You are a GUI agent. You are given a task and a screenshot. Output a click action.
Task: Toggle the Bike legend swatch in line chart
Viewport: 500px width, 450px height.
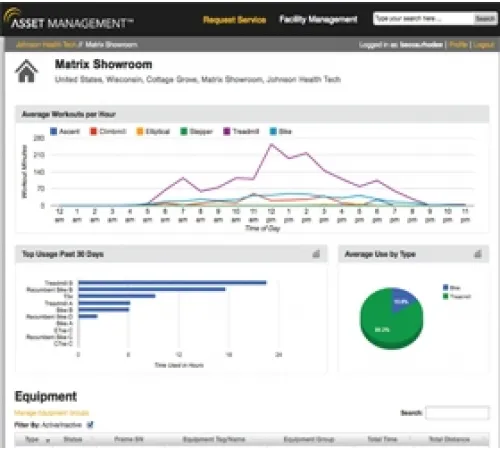273,131
